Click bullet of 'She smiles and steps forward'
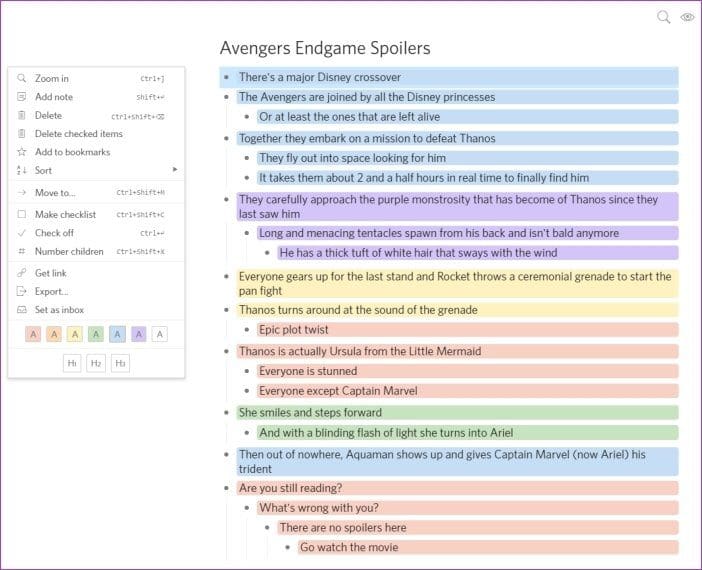Image resolution: width=702 pixels, height=570 pixels. click(x=227, y=412)
